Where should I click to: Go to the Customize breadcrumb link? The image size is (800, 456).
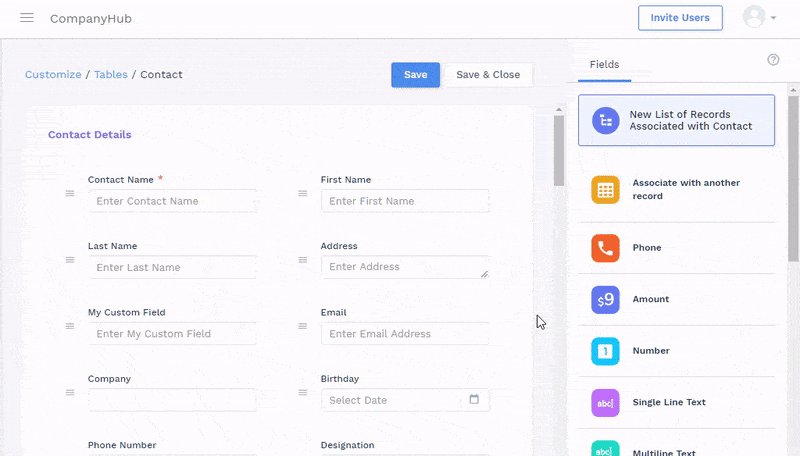(53, 74)
